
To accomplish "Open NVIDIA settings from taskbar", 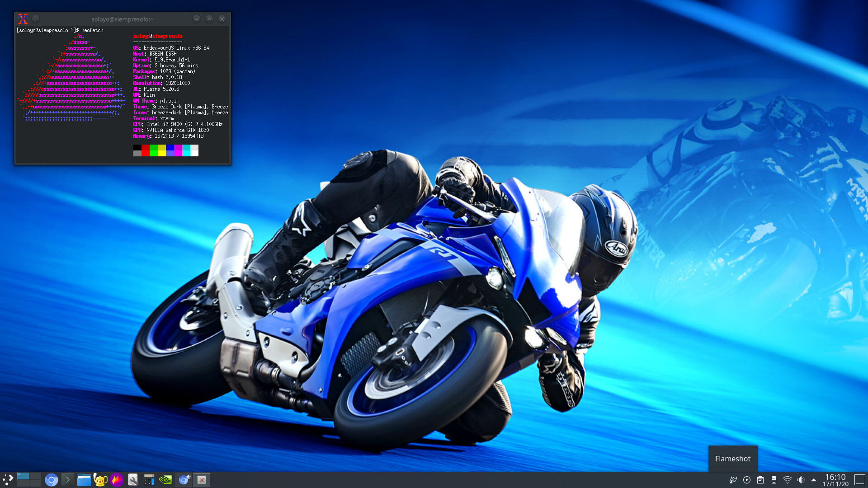I will coord(165,480).
